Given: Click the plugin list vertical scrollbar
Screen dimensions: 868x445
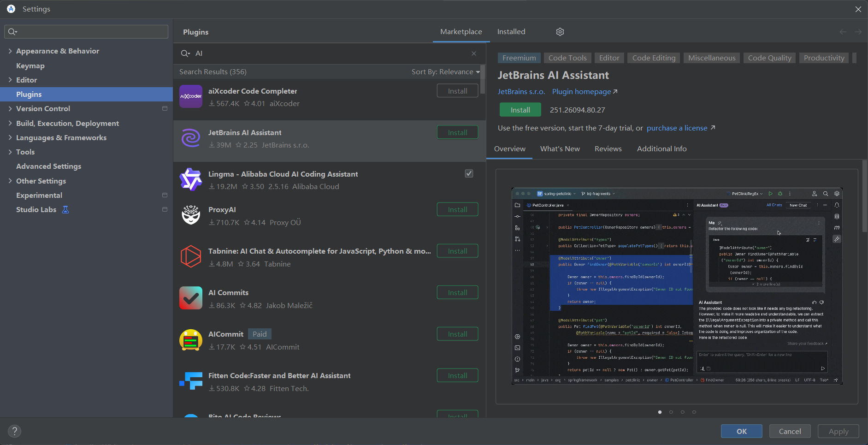Looking at the screenshot, I should point(483,79).
